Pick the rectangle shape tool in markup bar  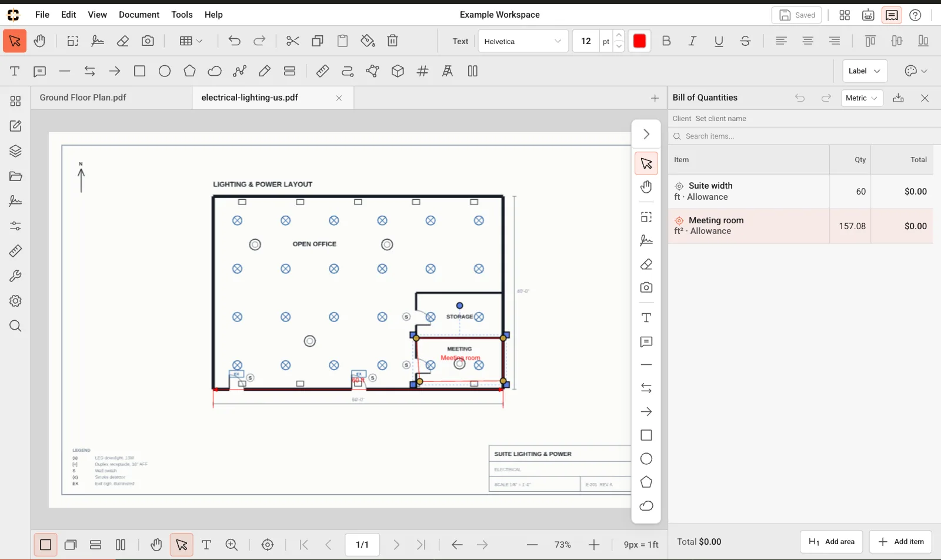tap(139, 71)
